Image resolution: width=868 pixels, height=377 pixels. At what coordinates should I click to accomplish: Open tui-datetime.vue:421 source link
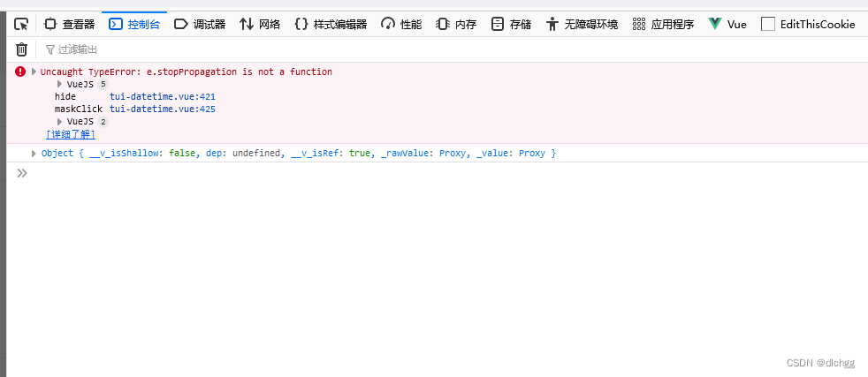(162, 97)
